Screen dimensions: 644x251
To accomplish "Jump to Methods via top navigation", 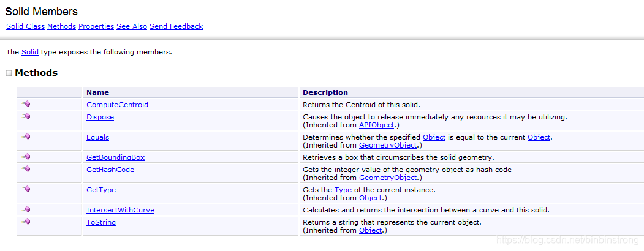I will coord(62,26).
